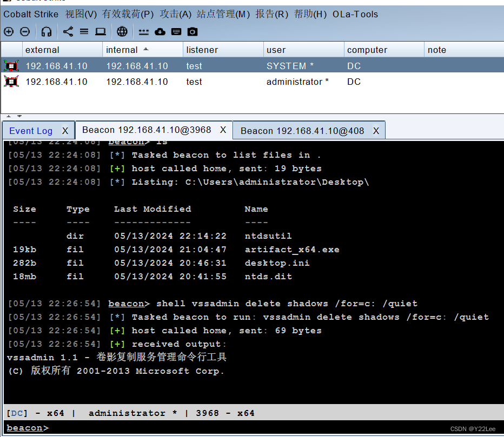Click the SYSTEM beacon computer icon
The width and height of the screenshot is (504, 437).
(x=11, y=66)
